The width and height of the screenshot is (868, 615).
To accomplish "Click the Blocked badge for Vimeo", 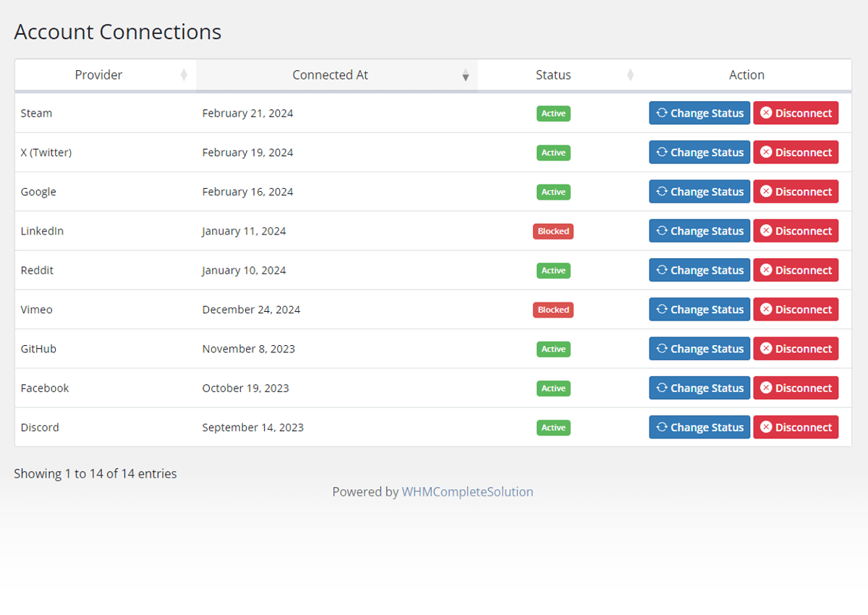I will pyautogui.click(x=553, y=309).
